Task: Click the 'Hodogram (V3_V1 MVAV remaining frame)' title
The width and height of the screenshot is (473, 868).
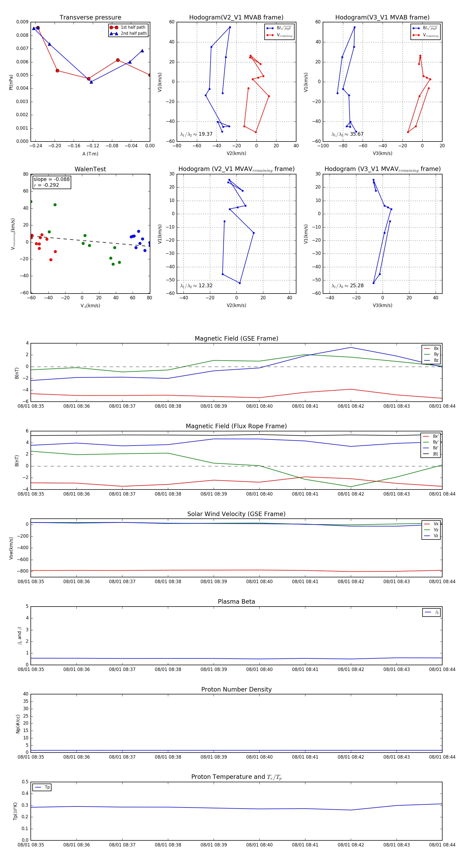Action: pos(382,169)
